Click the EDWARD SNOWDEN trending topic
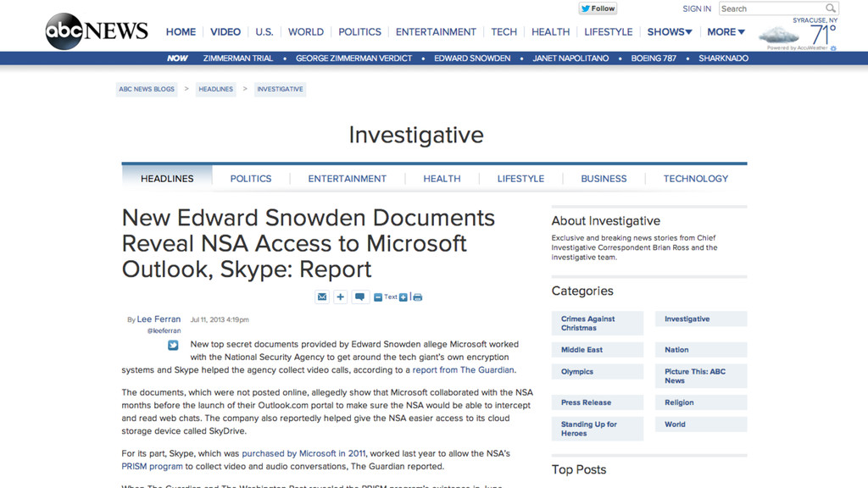Viewport: 868px width, 488px height. pos(472,58)
